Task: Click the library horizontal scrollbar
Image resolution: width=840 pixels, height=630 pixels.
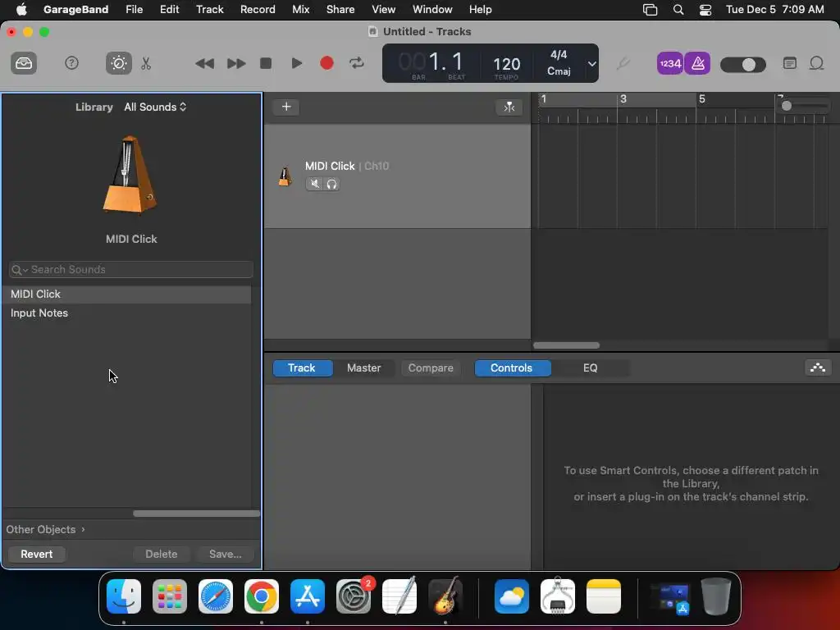Action: (x=196, y=514)
